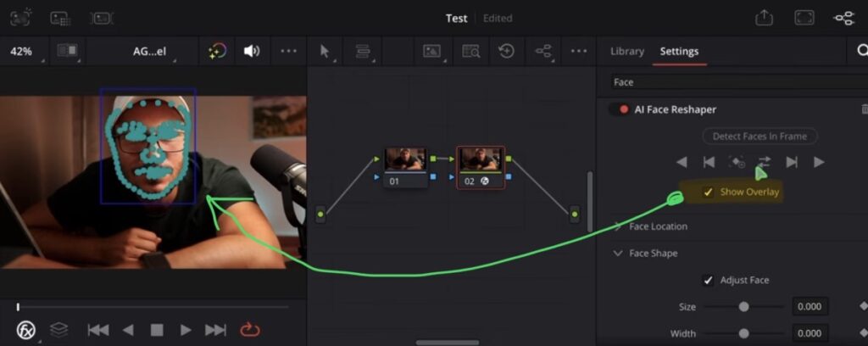The height and width of the screenshot is (346, 868).
Task: Open the image search icon
Action: tap(471, 52)
